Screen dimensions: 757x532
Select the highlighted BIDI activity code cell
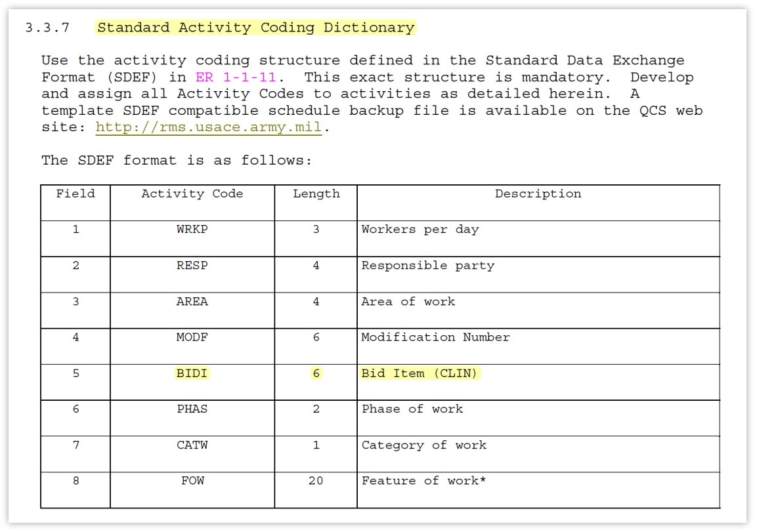[x=192, y=373]
